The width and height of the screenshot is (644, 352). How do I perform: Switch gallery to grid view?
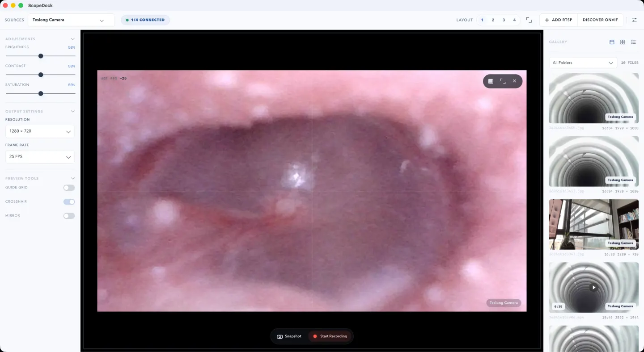[x=623, y=42]
